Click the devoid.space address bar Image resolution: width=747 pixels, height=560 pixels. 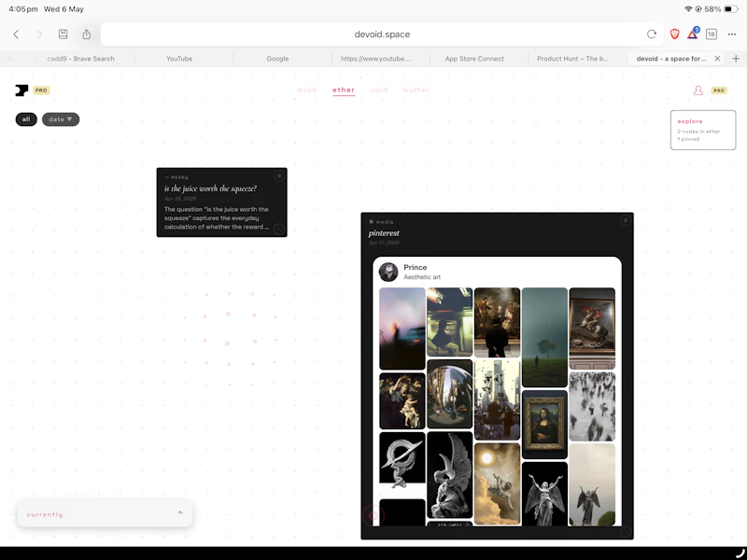pos(382,35)
